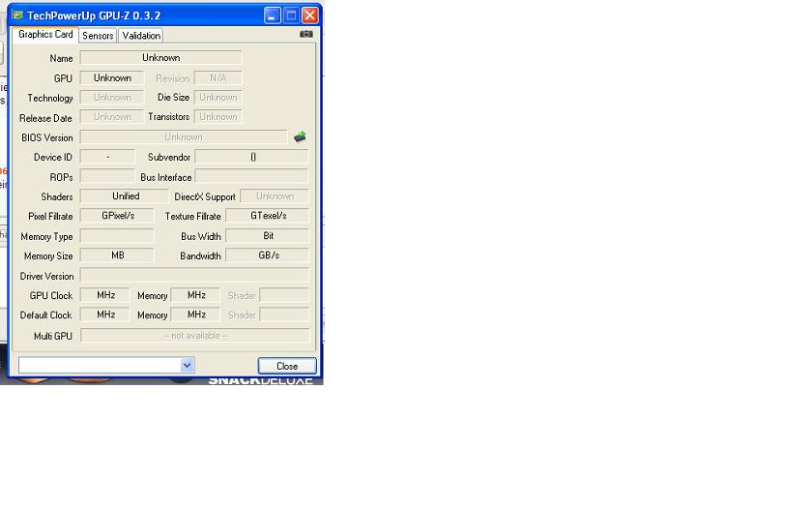This screenshot has width=812, height=508.
Task: Click the 'TechPowerUp GPU-Z 0.3.2' title text
Action: pyautogui.click(x=94, y=15)
